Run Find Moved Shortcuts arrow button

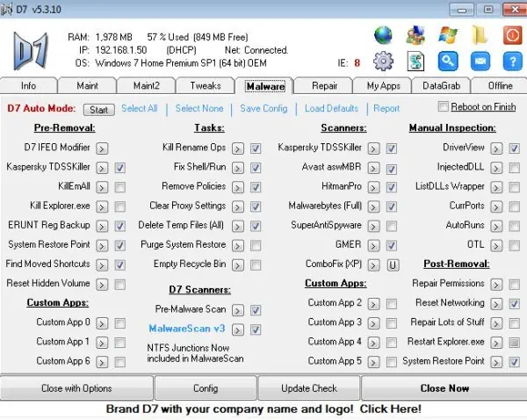click(x=102, y=265)
